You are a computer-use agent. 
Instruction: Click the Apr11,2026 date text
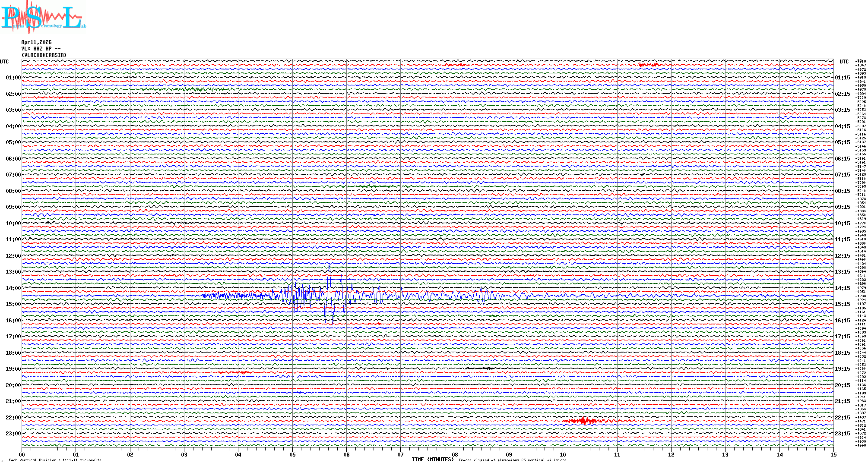pyautogui.click(x=36, y=42)
